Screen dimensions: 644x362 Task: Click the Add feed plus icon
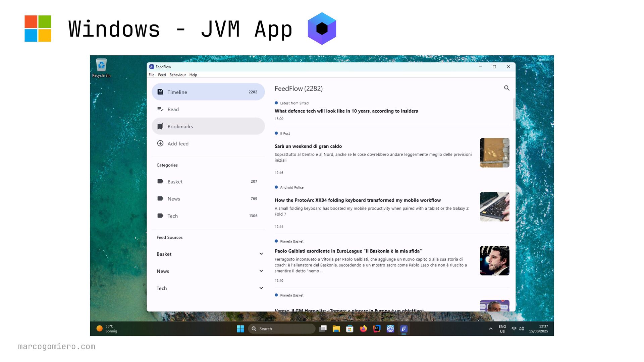tap(160, 143)
